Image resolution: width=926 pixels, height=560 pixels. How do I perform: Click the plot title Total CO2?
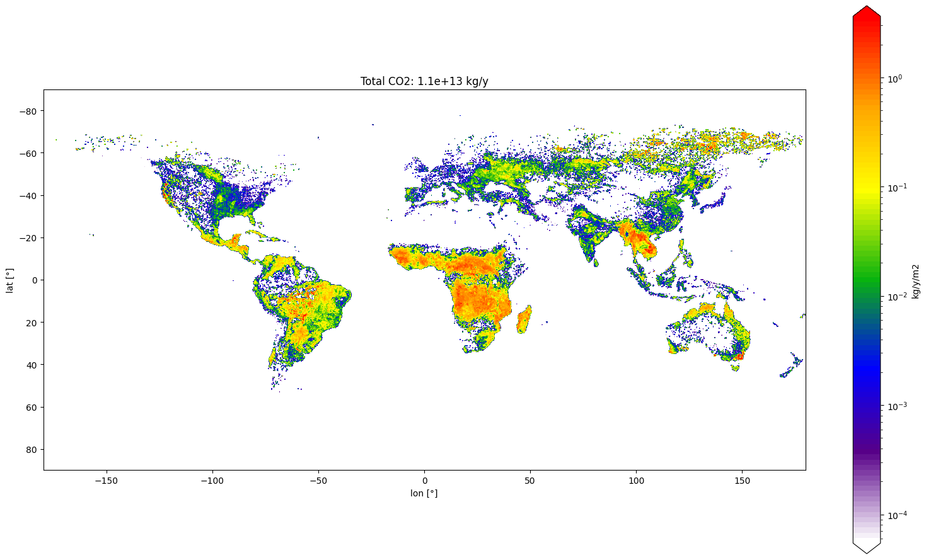click(x=424, y=81)
